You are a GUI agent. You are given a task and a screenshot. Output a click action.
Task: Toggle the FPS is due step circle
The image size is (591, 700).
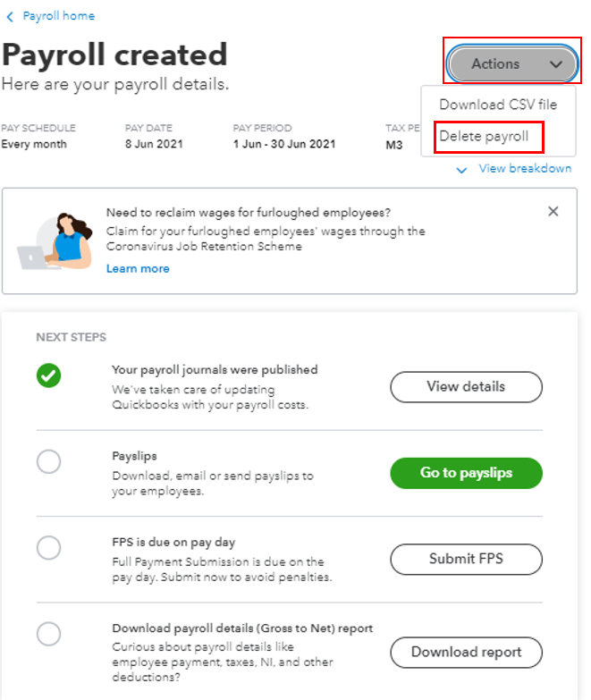click(49, 548)
